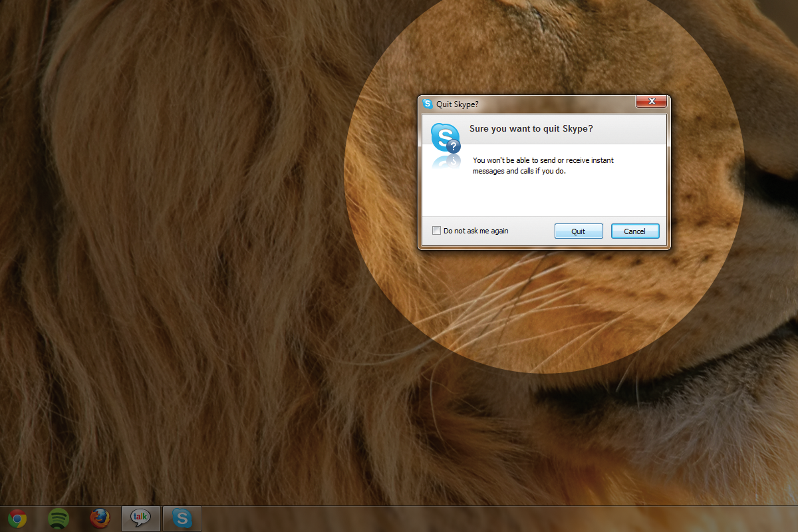Screen dimensions: 798x532
Task: Switch to Google Talk in the taskbar
Action: (x=141, y=518)
